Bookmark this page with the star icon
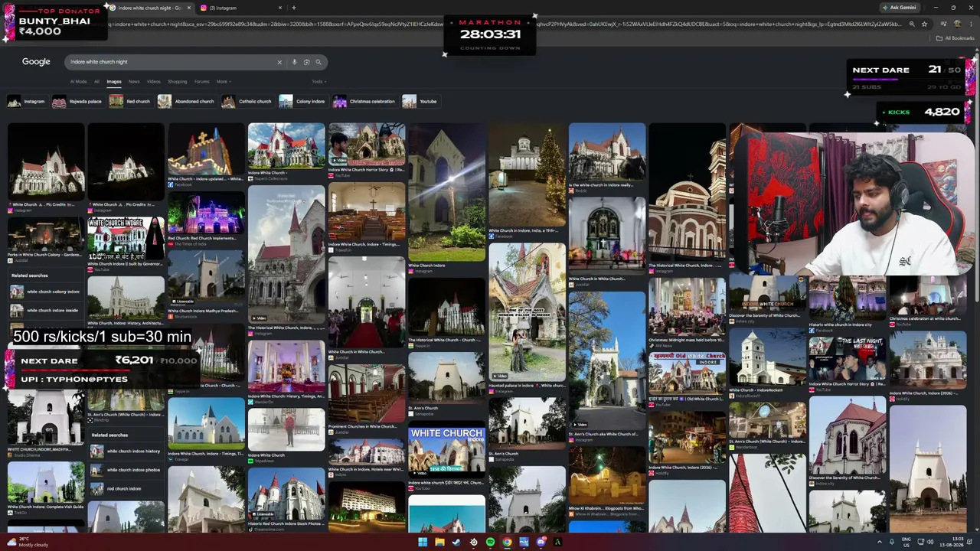 924,24
